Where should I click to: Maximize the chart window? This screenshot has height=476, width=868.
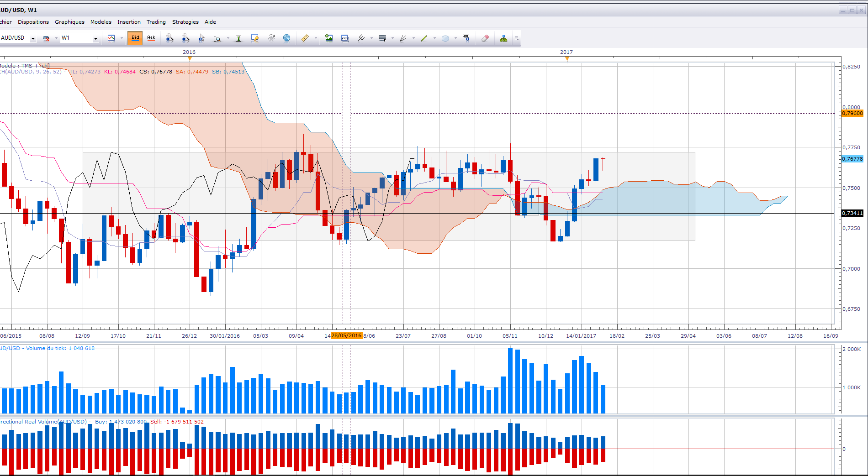852,10
